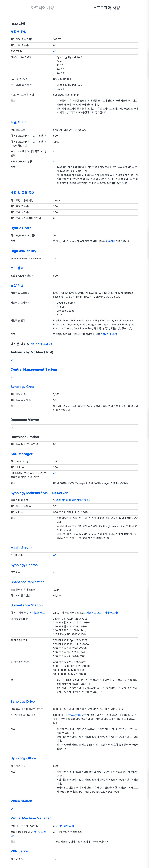The height and width of the screenshot is (868, 149).
Task: Click the NFS Kerberos 인증 checkmark
Action: 54,162
